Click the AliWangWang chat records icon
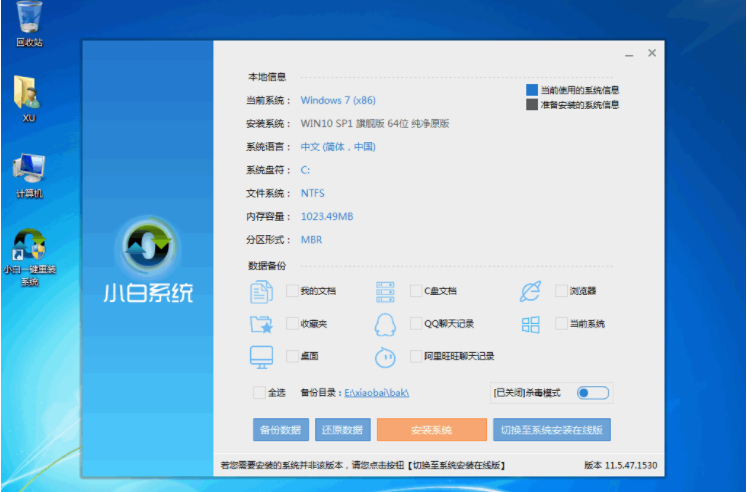 pyautogui.click(x=385, y=356)
